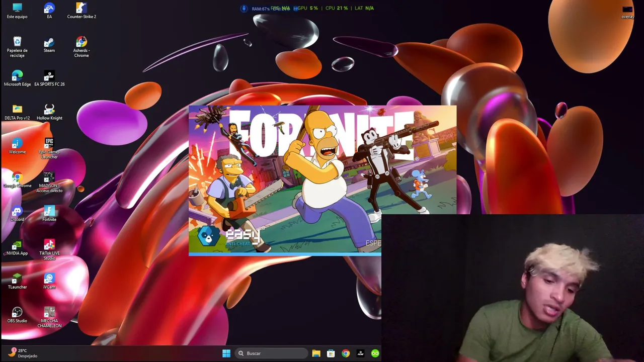This screenshot has width=644, height=362.
Task: Click the LAT N/A overlay readout
Action: point(364,8)
